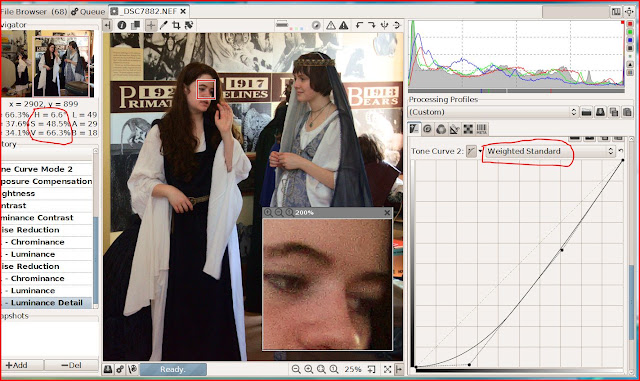This screenshot has width=640, height=381.
Task: Change preview background color bar icon
Action: 282,25
